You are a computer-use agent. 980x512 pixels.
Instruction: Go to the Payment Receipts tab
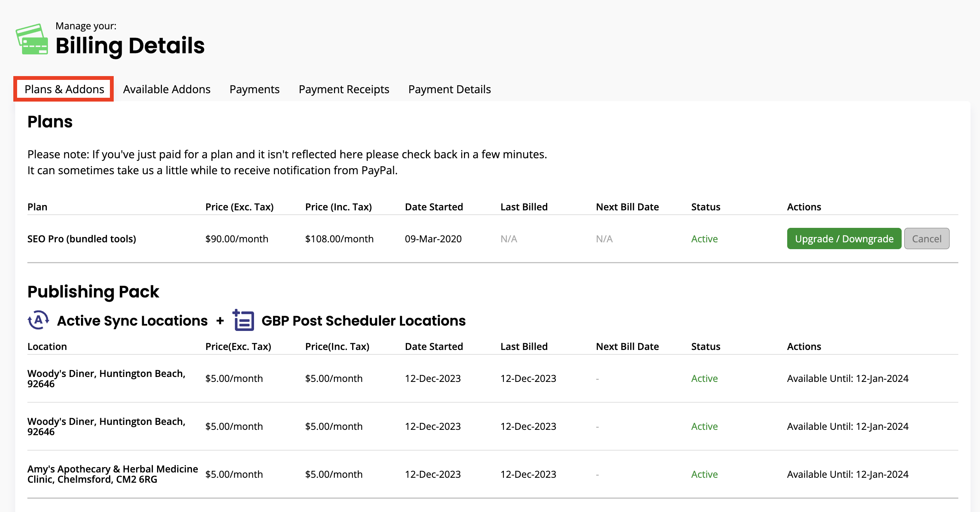coord(344,89)
